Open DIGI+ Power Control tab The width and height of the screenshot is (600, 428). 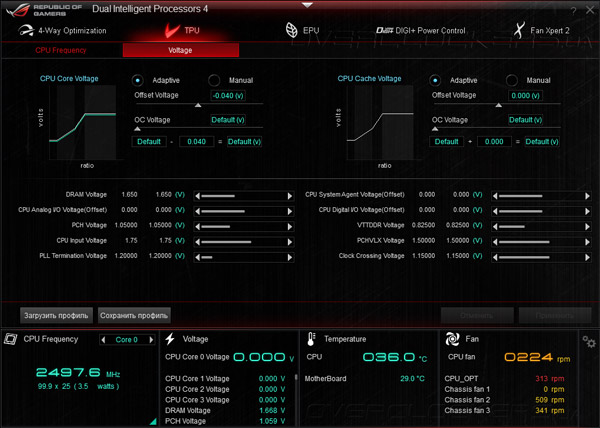(421, 31)
